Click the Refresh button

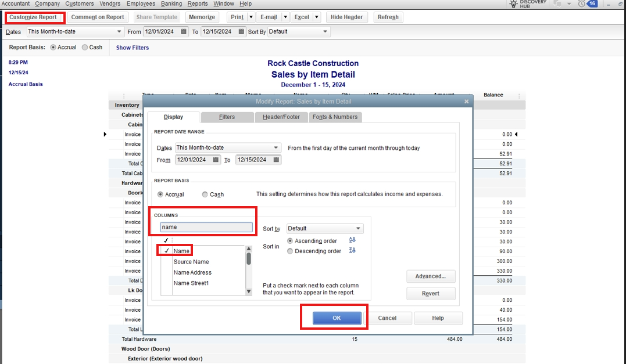pyautogui.click(x=388, y=17)
